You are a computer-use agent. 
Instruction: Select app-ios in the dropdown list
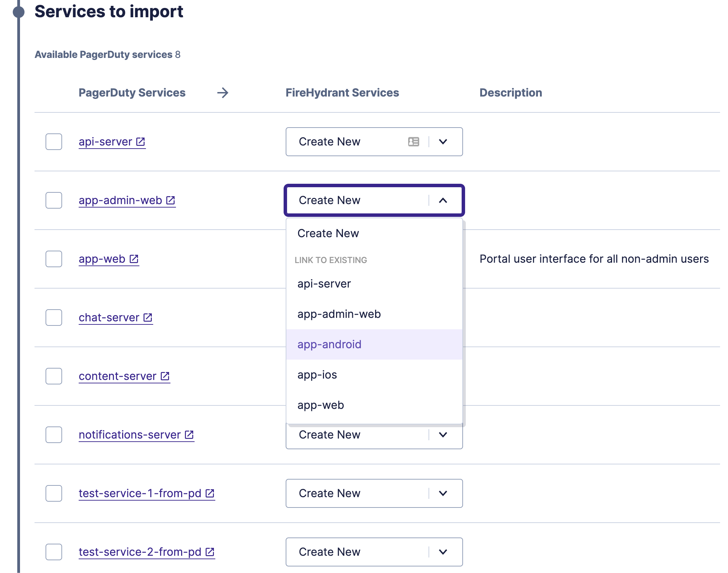coord(374,375)
